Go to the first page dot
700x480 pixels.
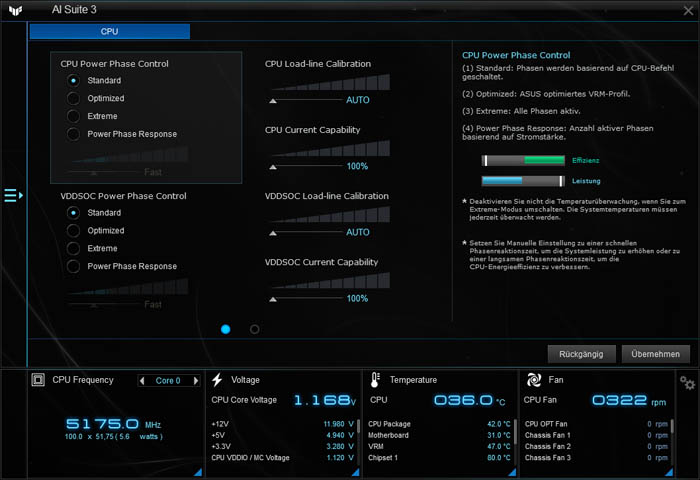click(225, 329)
